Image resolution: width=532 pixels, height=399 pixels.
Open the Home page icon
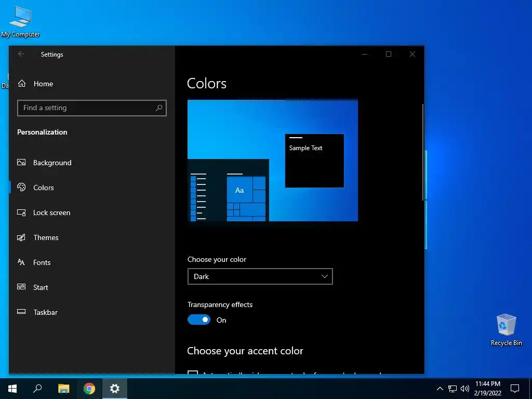pyautogui.click(x=22, y=84)
